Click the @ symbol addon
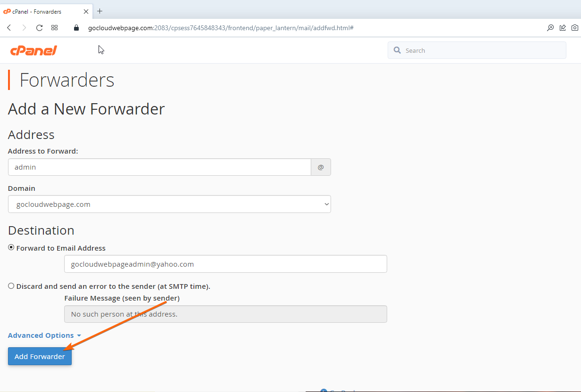 (321, 167)
